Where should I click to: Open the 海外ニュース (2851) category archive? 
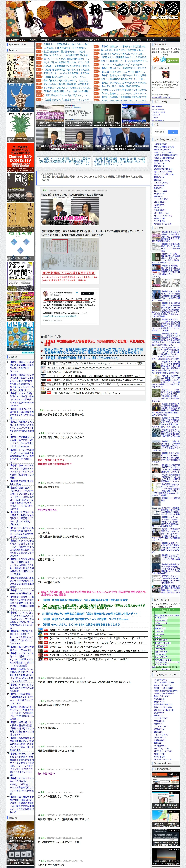point(163,172)
